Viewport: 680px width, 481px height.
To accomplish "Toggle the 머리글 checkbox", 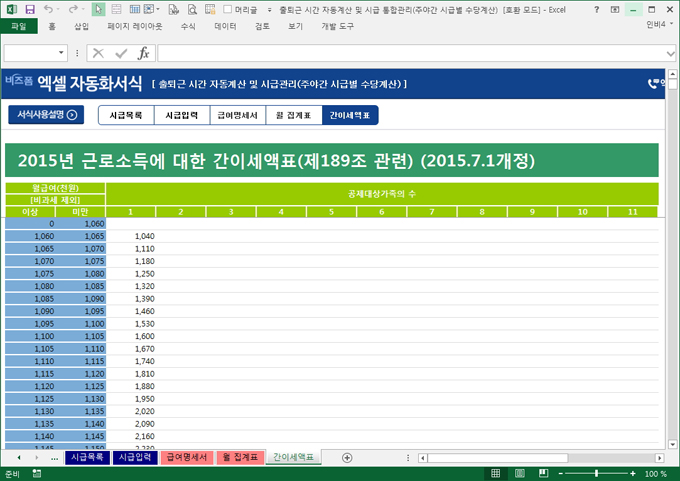I will 226,8.
